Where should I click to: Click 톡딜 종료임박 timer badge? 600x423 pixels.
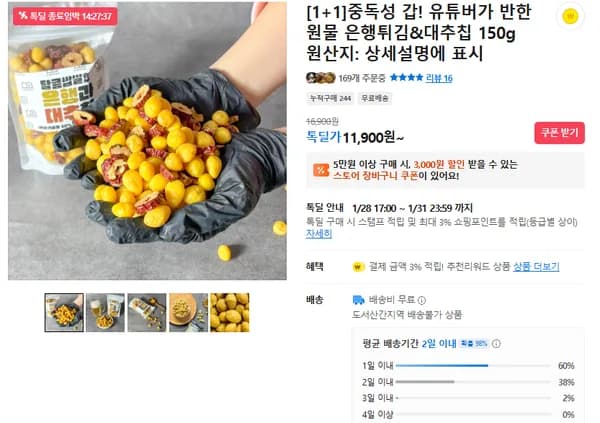pyautogui.click(x=65, y=16)
